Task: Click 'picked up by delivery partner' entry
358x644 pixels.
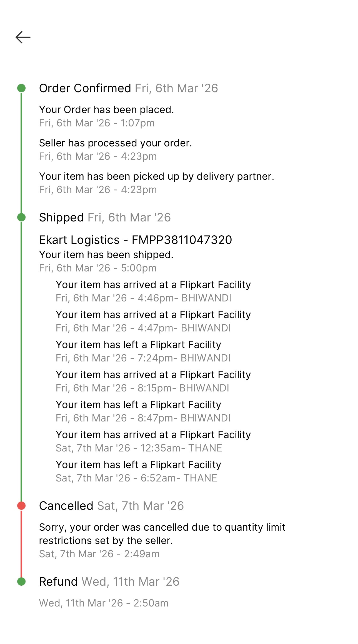Action: pyautogui.click(x=157, y=176)
